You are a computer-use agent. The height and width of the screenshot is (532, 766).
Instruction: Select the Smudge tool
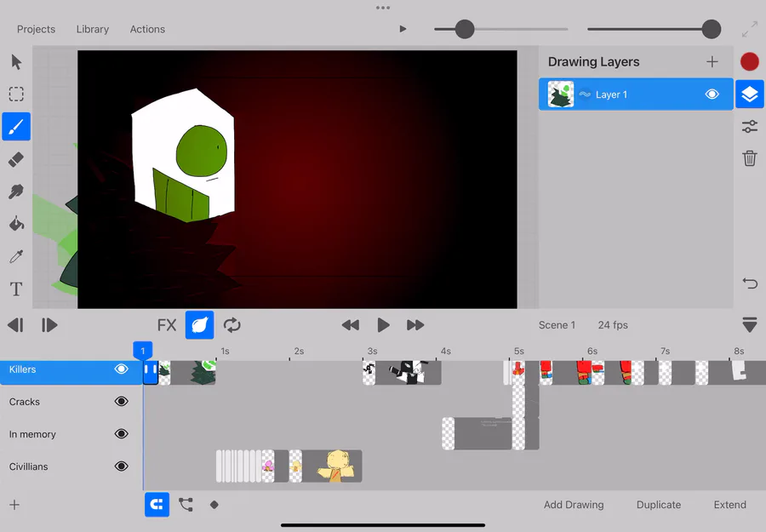point(16,192)
